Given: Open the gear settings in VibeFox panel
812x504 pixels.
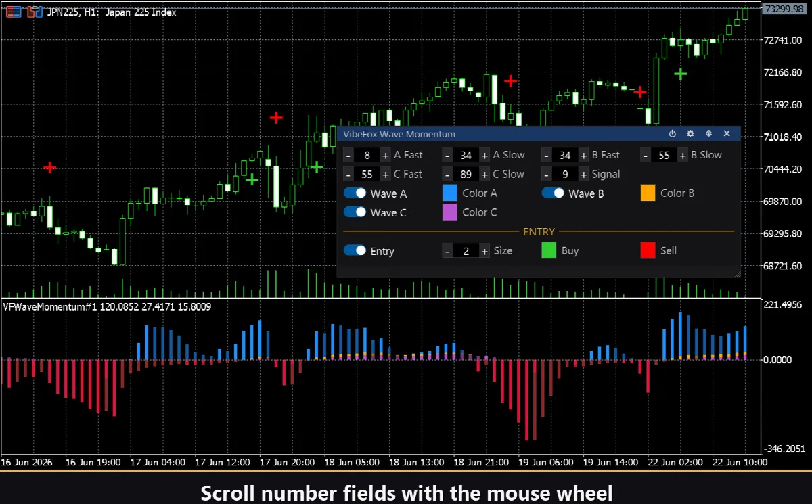Looking at the screenshot, I should tap(690, 134).
